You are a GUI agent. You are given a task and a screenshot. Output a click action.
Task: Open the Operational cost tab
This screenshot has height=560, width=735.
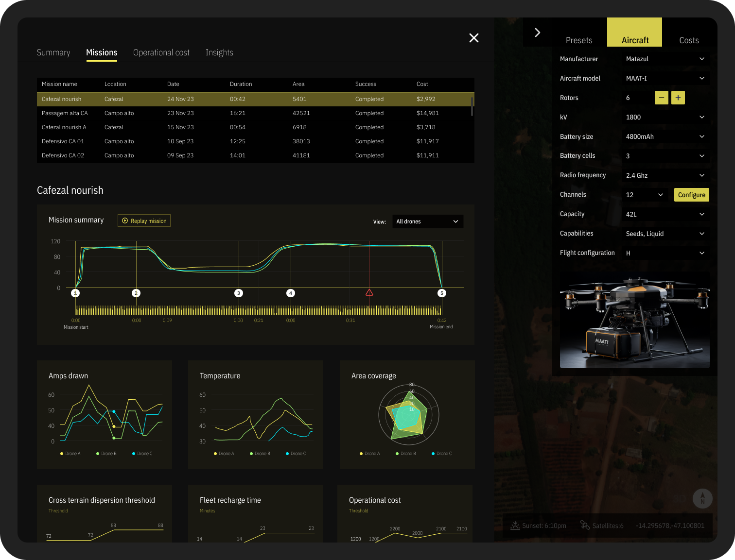(x=161, y=52)
